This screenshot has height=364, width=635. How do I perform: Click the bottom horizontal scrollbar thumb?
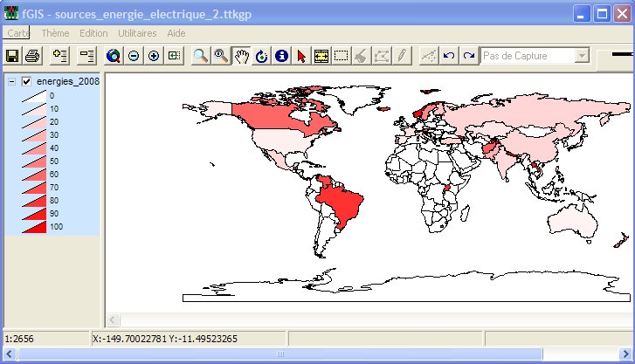click(x=280, y=354)
